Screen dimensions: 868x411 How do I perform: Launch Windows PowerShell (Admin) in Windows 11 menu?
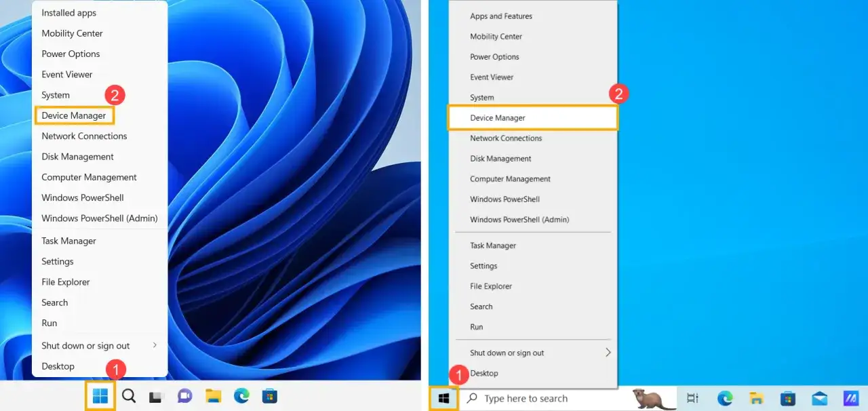[x=100, y=218]
